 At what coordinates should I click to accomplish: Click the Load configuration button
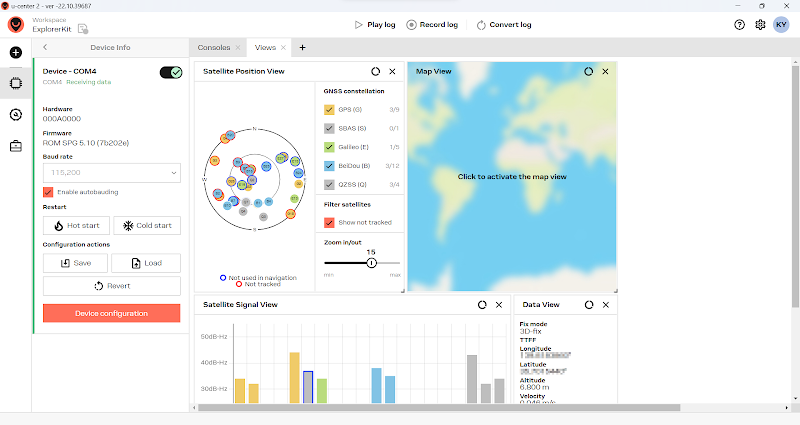(146, 263)
